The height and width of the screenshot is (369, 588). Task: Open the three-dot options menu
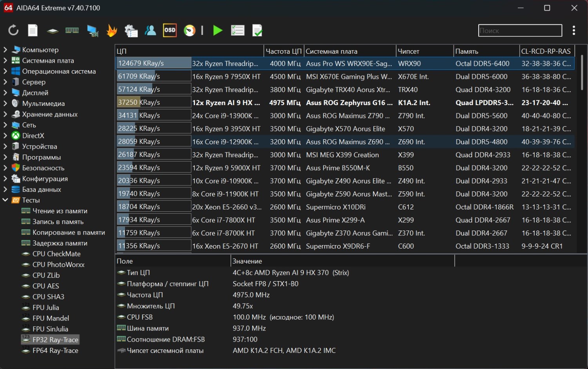click(574, 30)
